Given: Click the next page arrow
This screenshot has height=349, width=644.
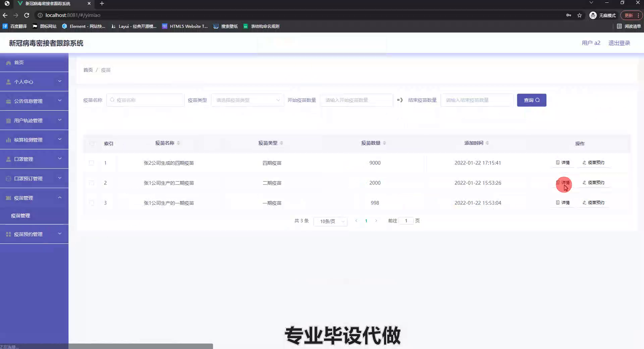Looking at the screenshot, I should pos(376,221).
